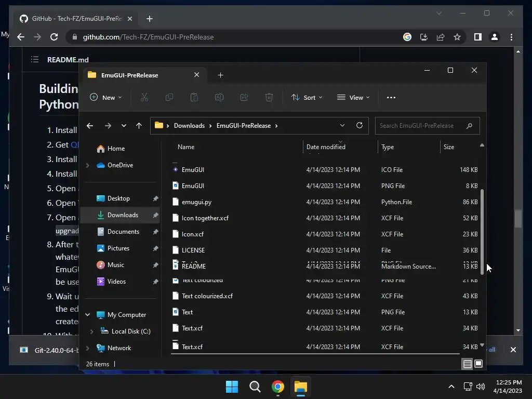The height and width of the screenshot is (399, 532).
Task: Open address bar previous locations dropdown
Action: (342, 125)
